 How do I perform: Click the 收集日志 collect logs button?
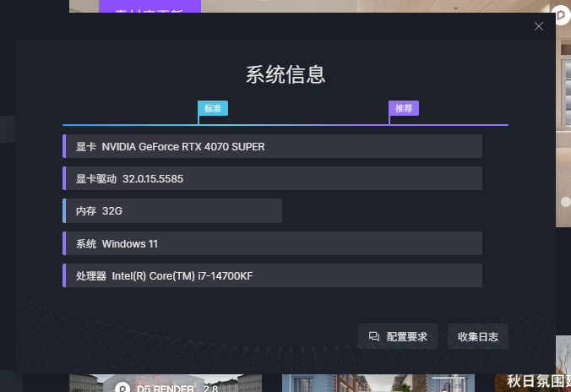[x=478, y=336]
